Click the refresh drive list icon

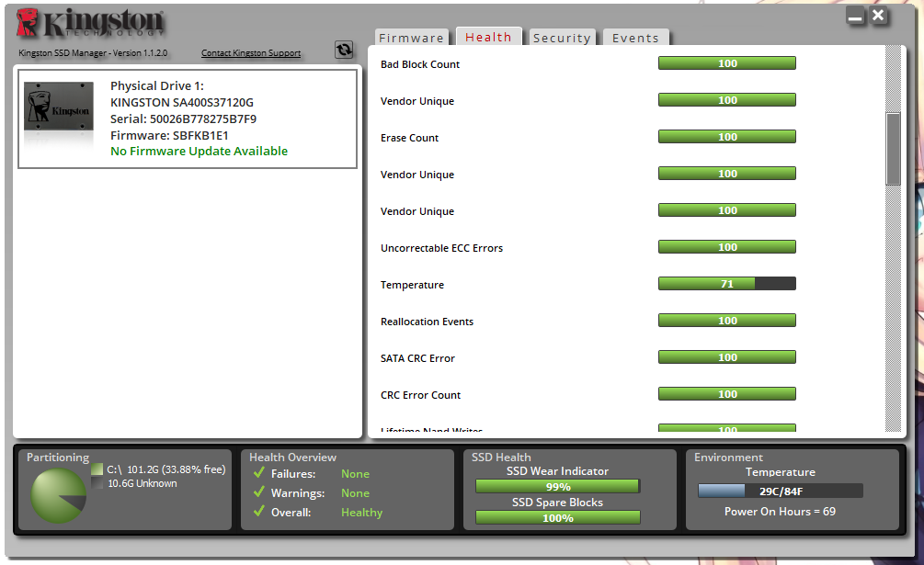tap(344, 50)
